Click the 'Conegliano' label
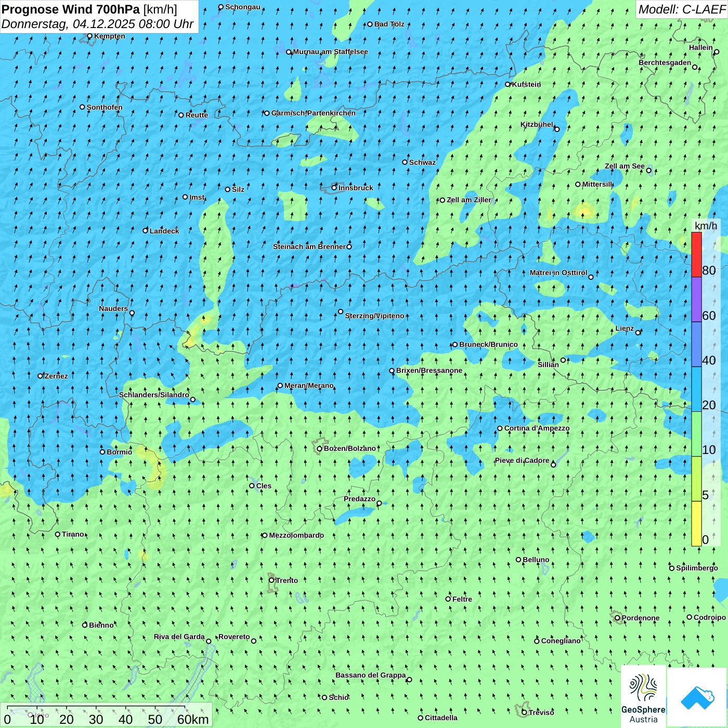This screenshot has height=728, width=728. pyautogui.click(x=561, y=641)
